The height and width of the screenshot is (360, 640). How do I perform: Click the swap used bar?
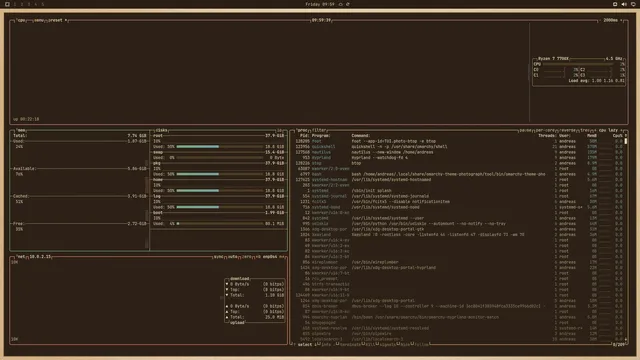coord(220,158)
